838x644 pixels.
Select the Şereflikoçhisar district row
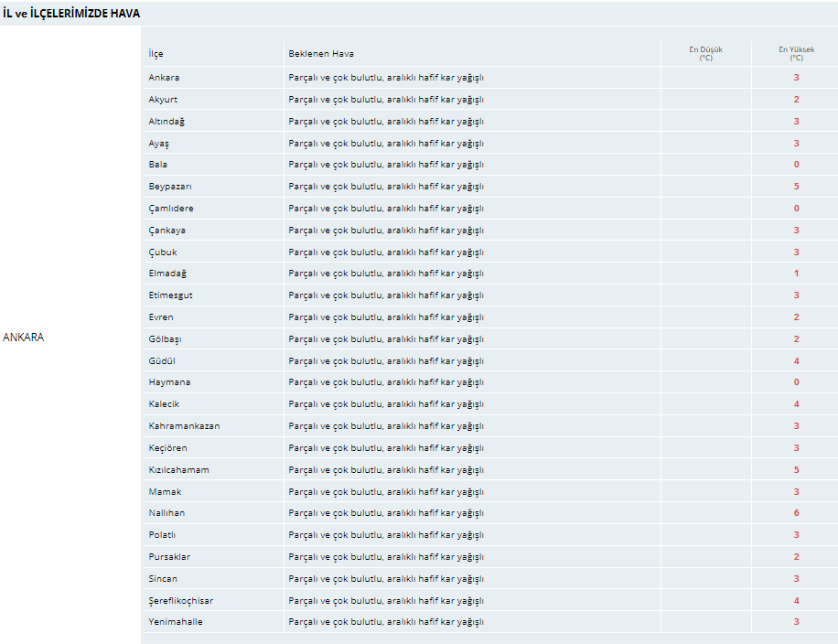coord(490,601)
